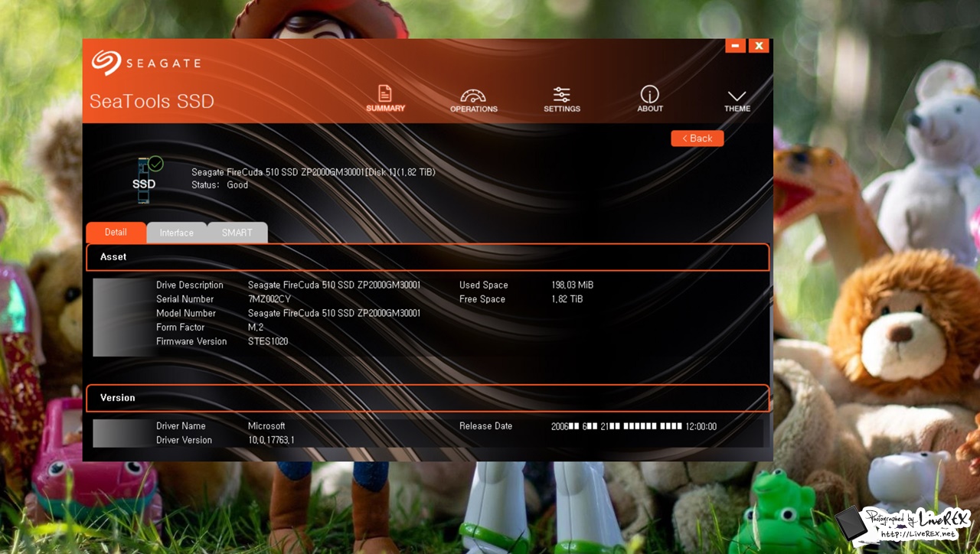Select the Used Space value 198,03 MiB
Screen dimensions: 980x554
coord(572,285)
